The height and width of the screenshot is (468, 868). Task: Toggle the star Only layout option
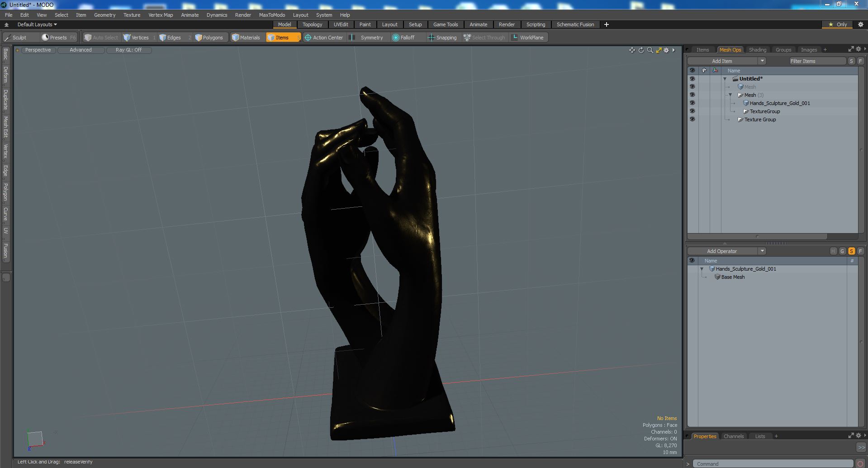tap(837, 24)
